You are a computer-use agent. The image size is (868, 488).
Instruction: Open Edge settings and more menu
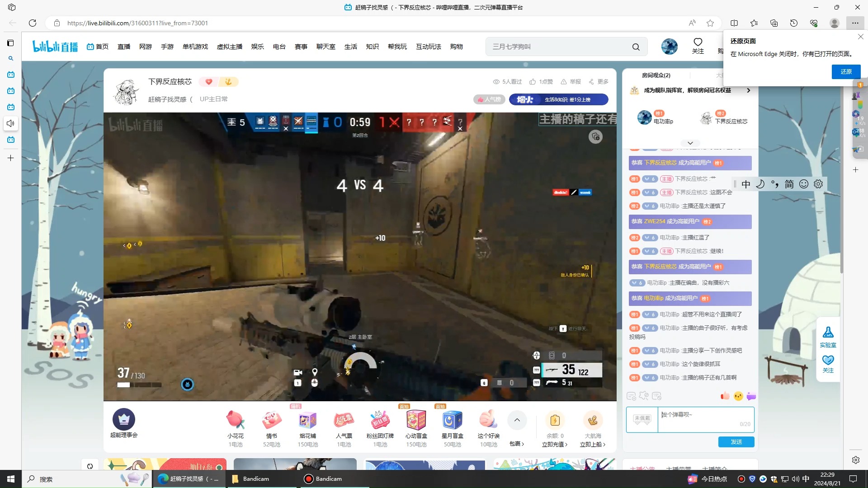coord(855,23)
